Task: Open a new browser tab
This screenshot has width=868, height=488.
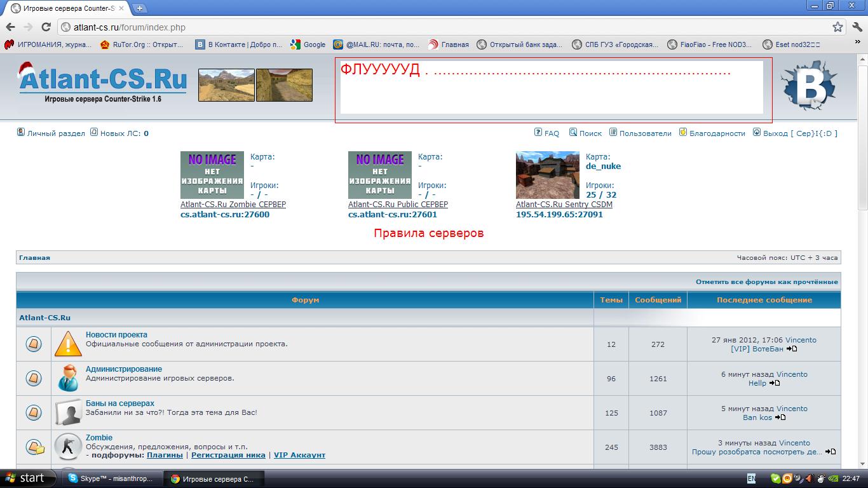Action: click(140, 8)
